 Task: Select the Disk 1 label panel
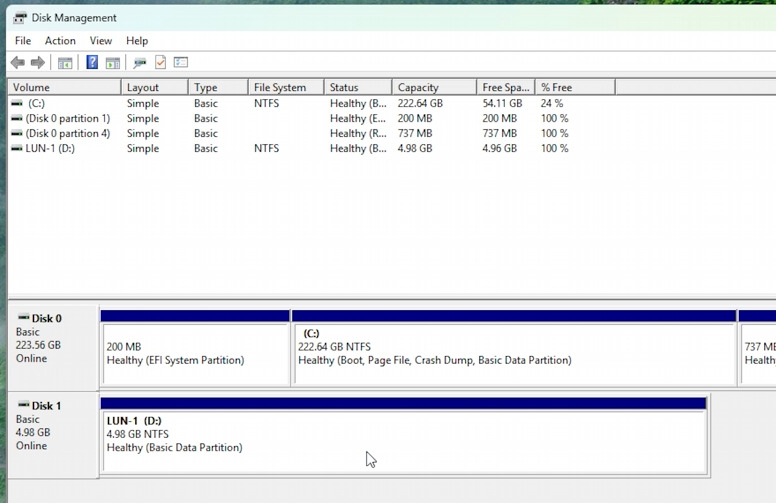53,435
